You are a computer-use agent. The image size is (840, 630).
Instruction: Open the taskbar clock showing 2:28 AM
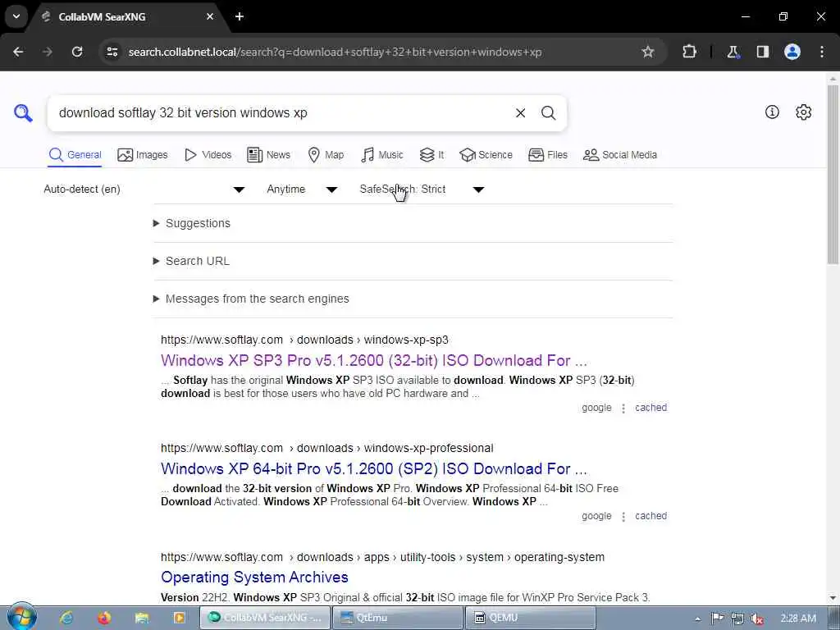798,619
